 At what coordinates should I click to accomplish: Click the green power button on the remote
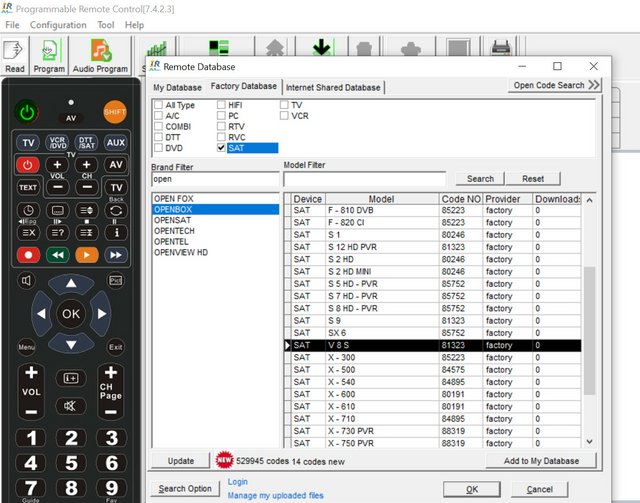coord(27,112)
